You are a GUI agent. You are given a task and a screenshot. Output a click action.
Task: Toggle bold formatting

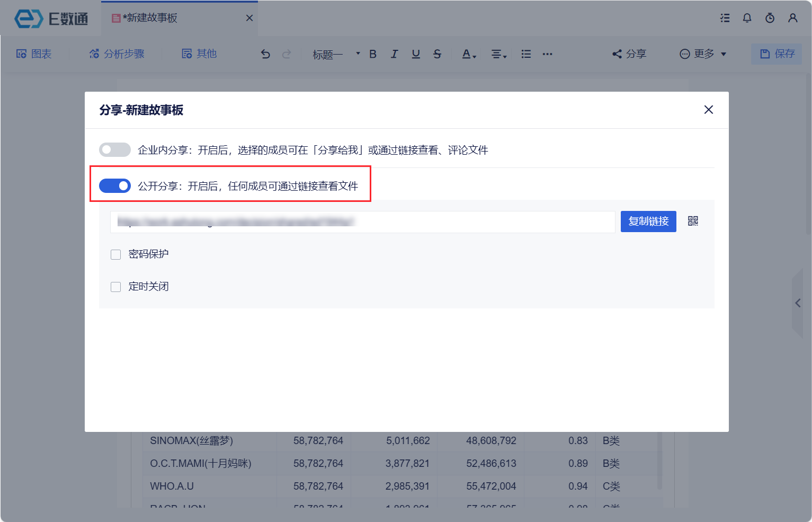pos(373,54)
